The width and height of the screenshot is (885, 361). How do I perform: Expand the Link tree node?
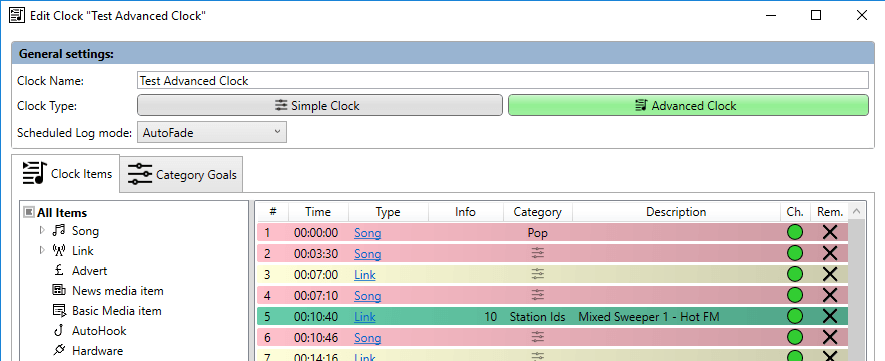click(42, 250)
